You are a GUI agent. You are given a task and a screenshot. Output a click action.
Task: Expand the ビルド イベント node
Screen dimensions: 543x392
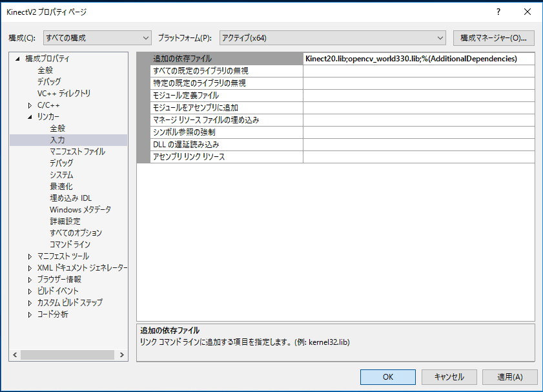pos(30,291)
